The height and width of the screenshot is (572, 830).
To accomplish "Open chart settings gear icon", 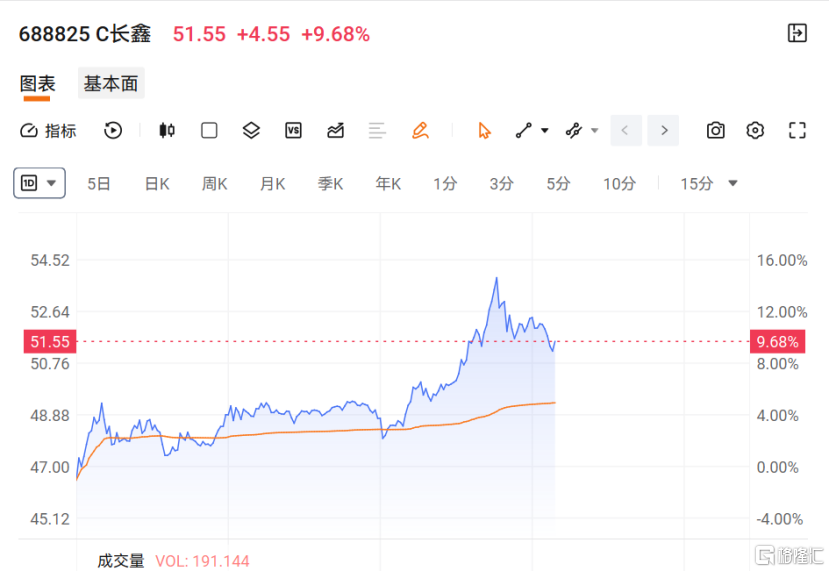I will 755,130.
